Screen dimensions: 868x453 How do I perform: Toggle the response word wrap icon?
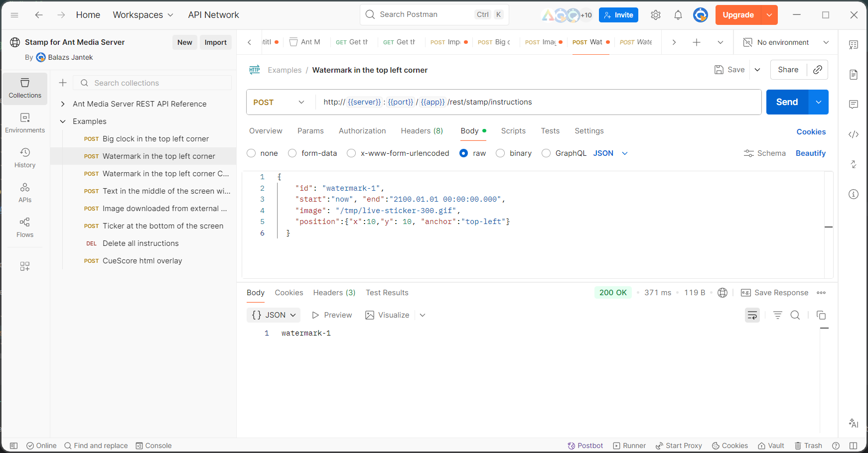pos(752,315)
